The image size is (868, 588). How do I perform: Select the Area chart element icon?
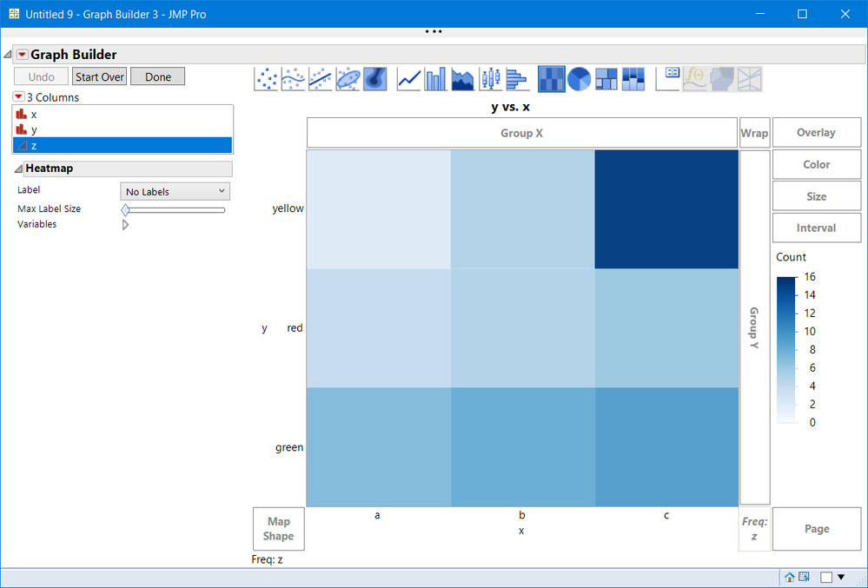tap(463, 78)
